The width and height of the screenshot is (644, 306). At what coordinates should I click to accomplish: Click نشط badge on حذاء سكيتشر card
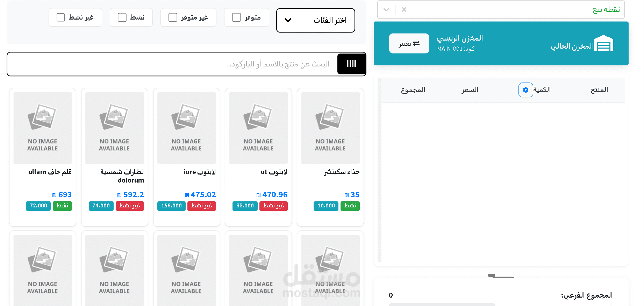click(350, 206)
